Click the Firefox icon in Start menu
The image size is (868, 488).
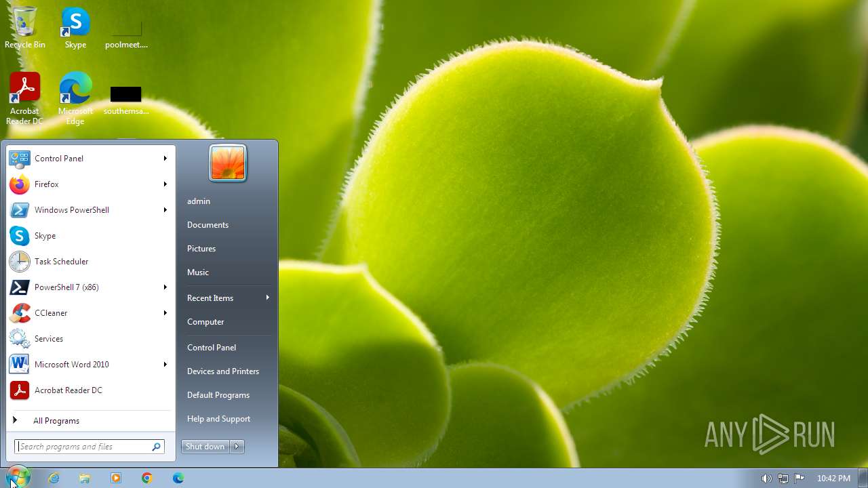[x=20, y=184]
